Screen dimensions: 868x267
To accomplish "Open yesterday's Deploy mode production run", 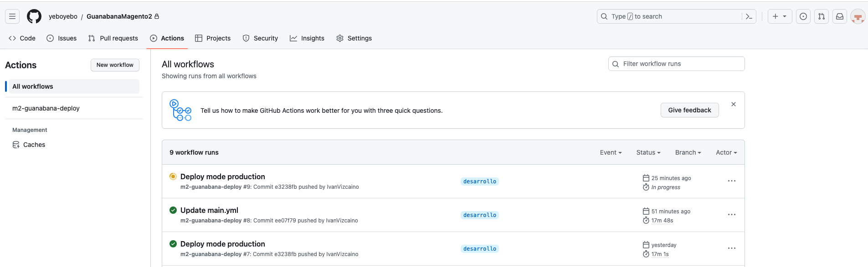I will 223,244.
